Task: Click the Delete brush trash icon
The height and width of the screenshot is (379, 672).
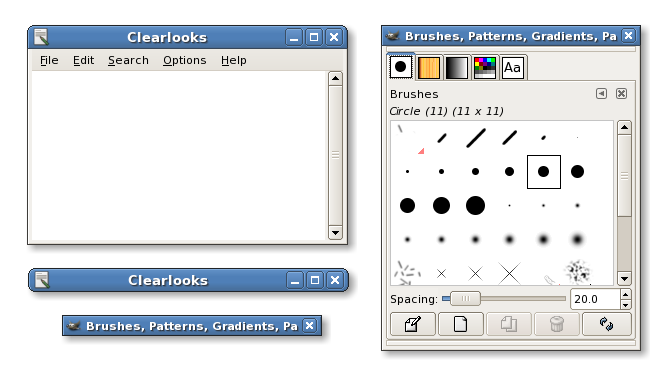Action: click(x=557, y=324)
